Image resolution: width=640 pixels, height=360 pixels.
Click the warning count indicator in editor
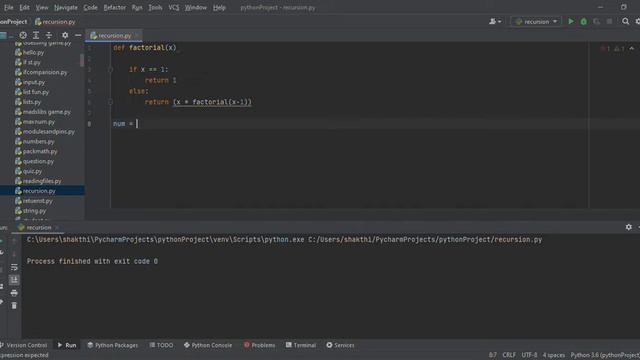coord(619,49)
